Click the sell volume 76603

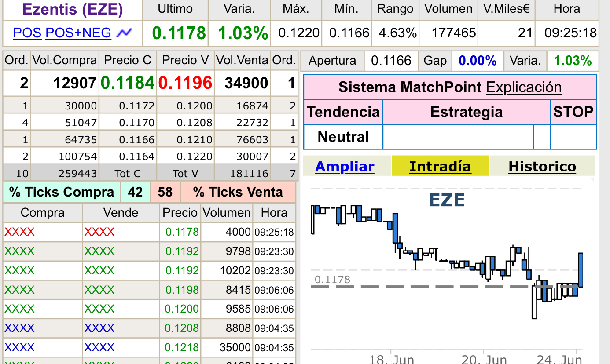(x=252, y=140)
